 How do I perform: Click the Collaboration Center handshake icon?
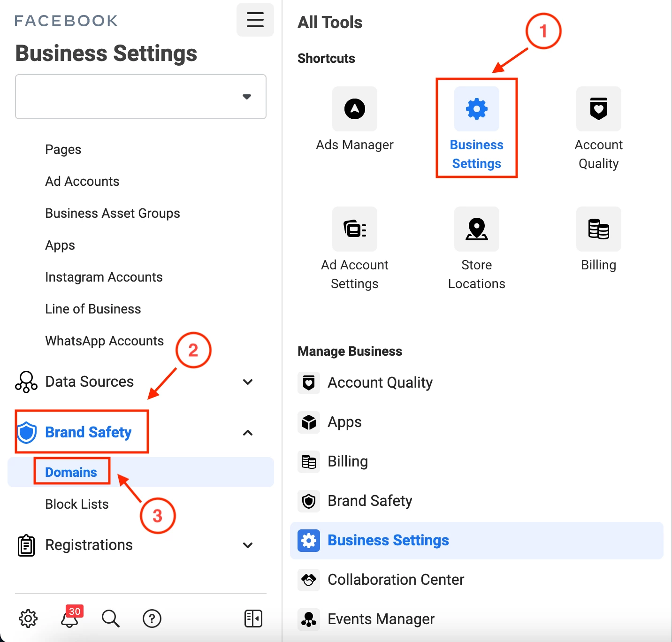click(309, 580)
